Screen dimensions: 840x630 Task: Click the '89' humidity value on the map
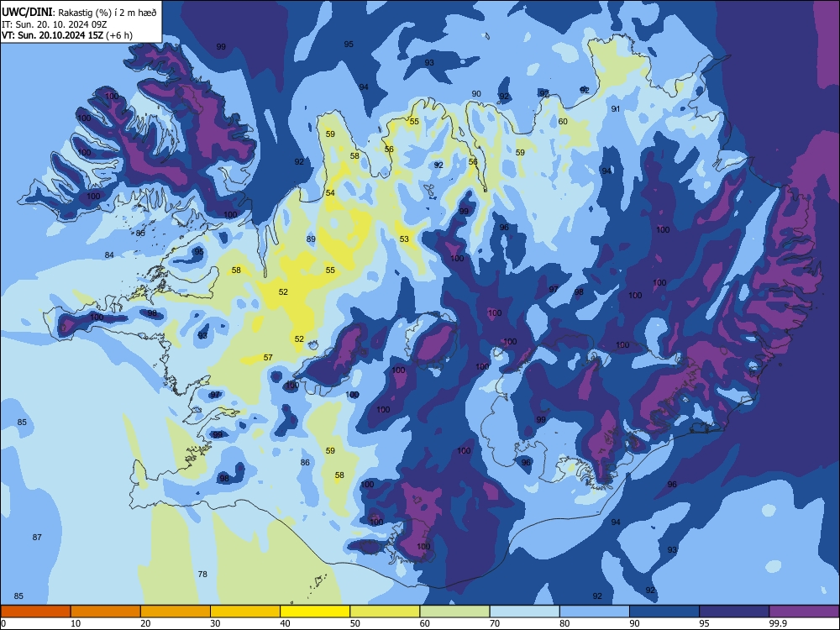pos(311,239)
